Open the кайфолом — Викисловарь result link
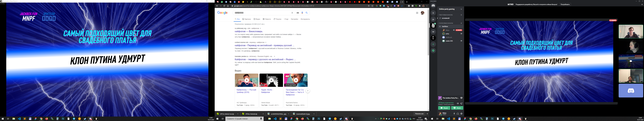This screenshot has width=644, height=121. point(249,31)
